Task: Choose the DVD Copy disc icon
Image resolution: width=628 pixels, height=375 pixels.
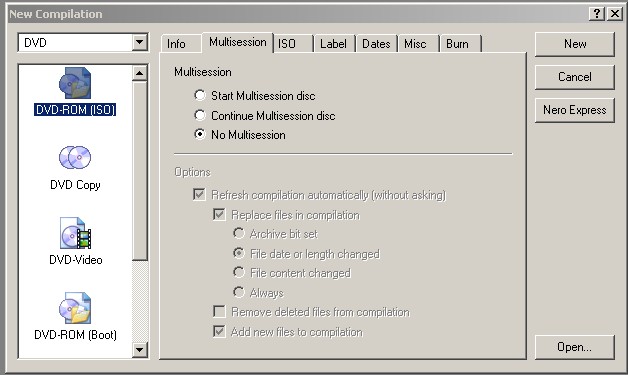Action: [75, 157]
